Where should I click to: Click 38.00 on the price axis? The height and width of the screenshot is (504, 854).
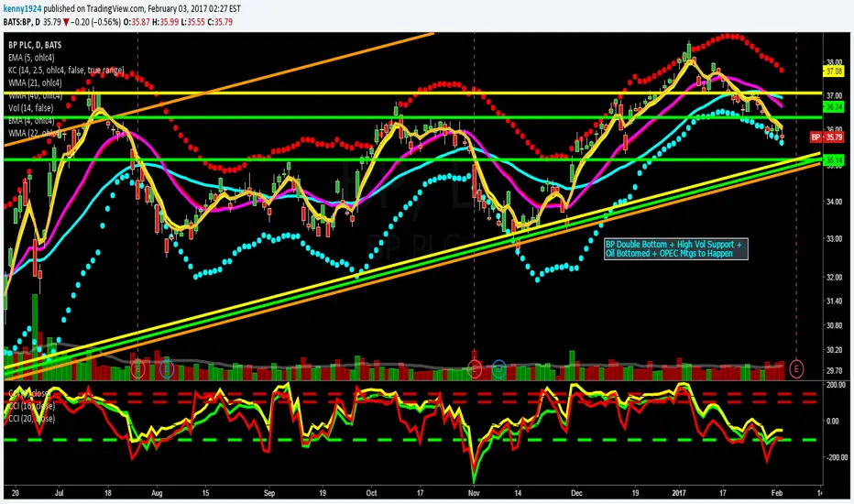835,61
